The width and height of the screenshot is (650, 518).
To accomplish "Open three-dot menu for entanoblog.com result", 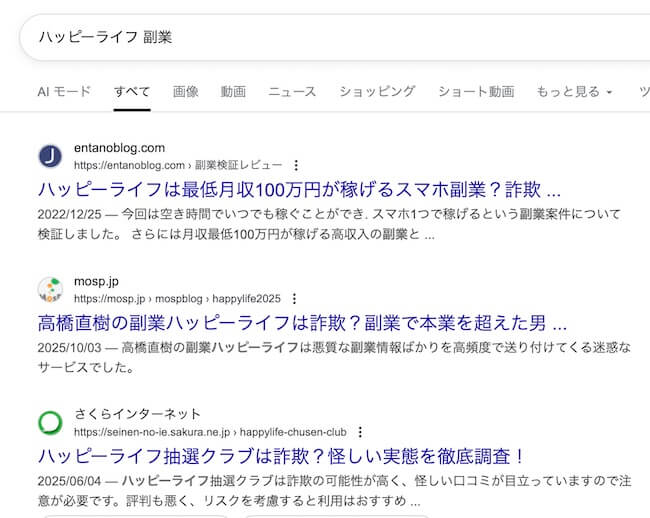I will [x=296, y=165].
